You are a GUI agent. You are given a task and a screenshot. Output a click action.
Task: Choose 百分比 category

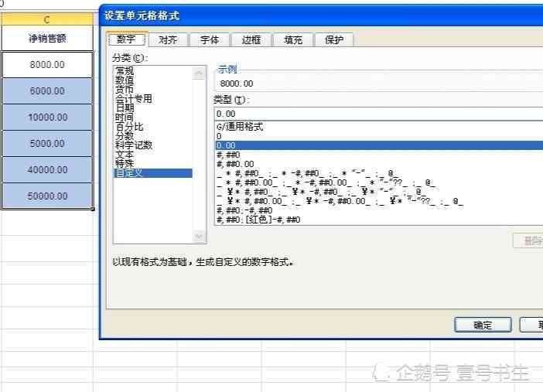pos(129,127)
